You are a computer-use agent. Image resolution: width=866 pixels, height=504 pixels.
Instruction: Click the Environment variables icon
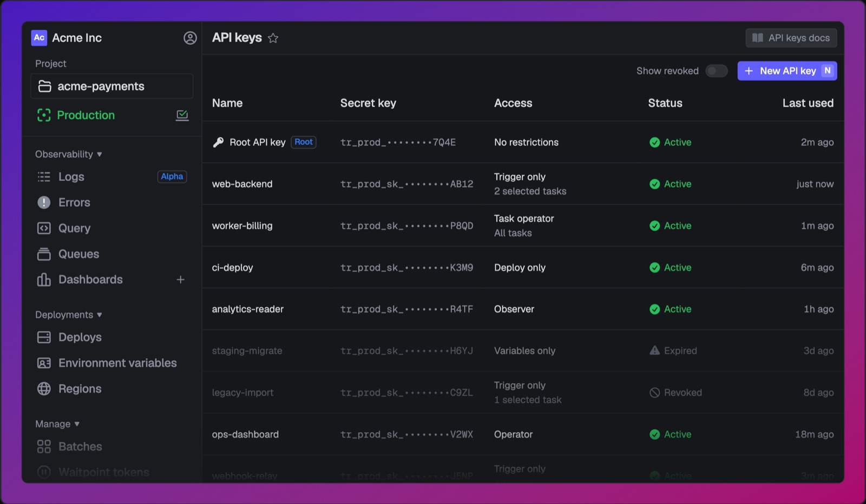(44, 363)
